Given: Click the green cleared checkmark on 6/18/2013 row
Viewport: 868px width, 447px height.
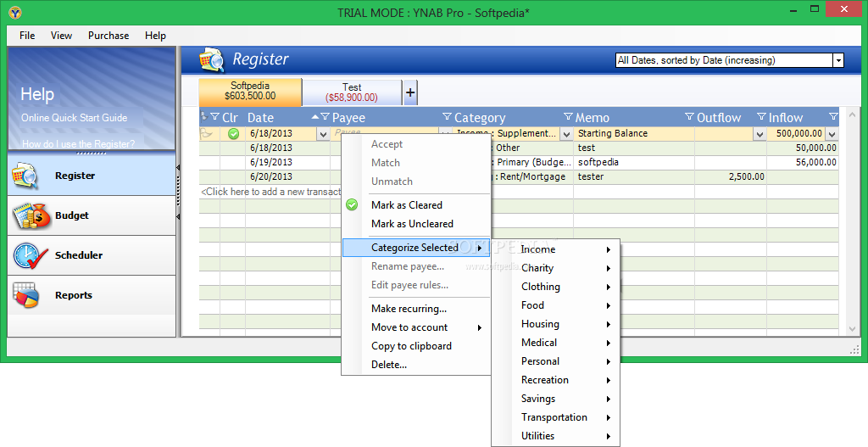Looking at the screenshot, I should [234, 133].
